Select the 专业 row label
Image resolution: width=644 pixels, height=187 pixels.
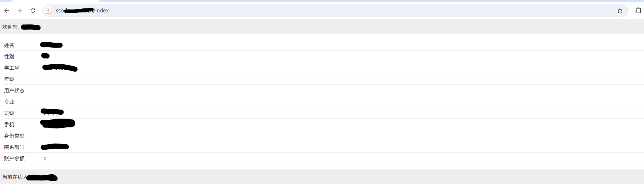pos(9,102)
